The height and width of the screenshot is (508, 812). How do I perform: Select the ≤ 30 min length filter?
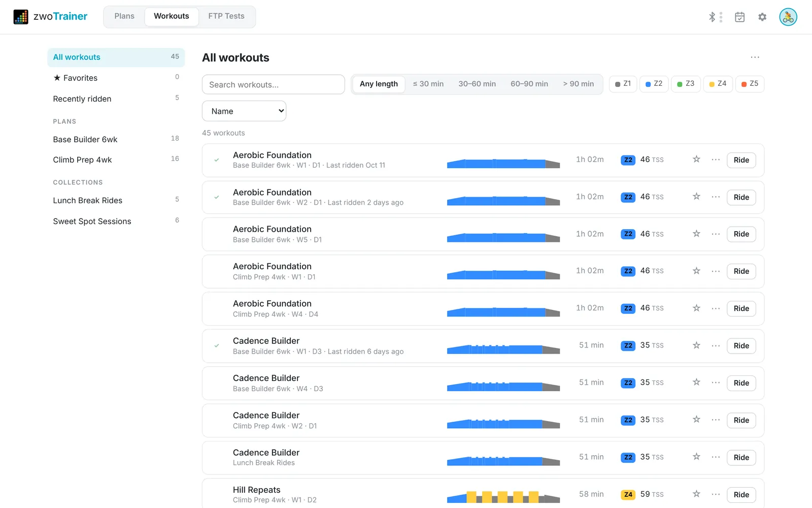pyautogui.click(x=428, y=84)
